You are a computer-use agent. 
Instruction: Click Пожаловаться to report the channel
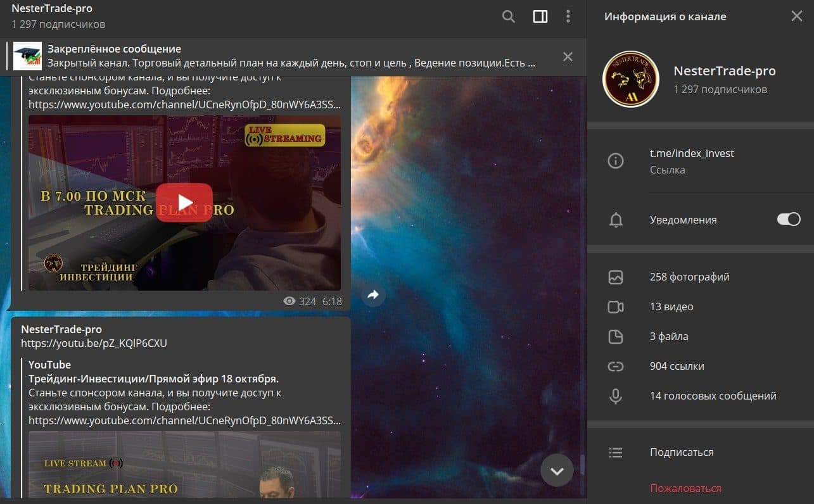pos(685,488)
